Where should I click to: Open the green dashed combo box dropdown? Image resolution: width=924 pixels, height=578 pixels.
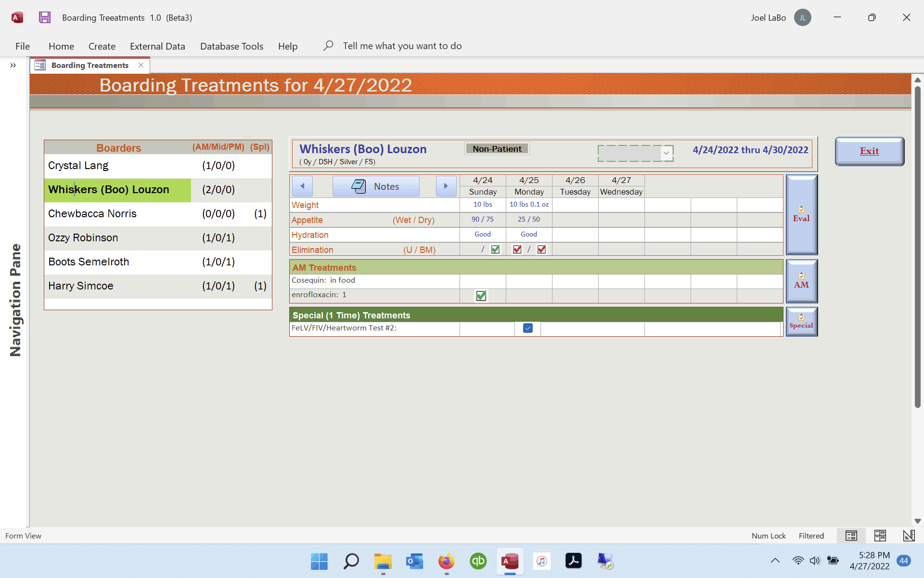[x=666, y=153]
